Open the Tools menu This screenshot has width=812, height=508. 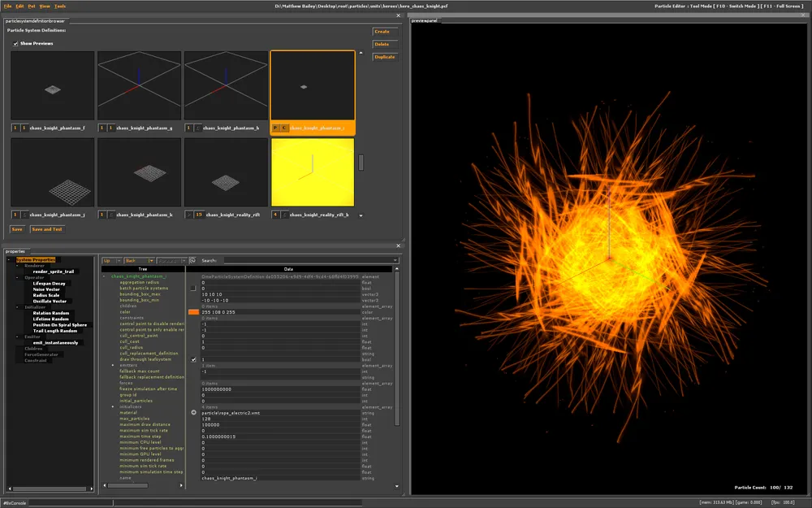[59, 6]
